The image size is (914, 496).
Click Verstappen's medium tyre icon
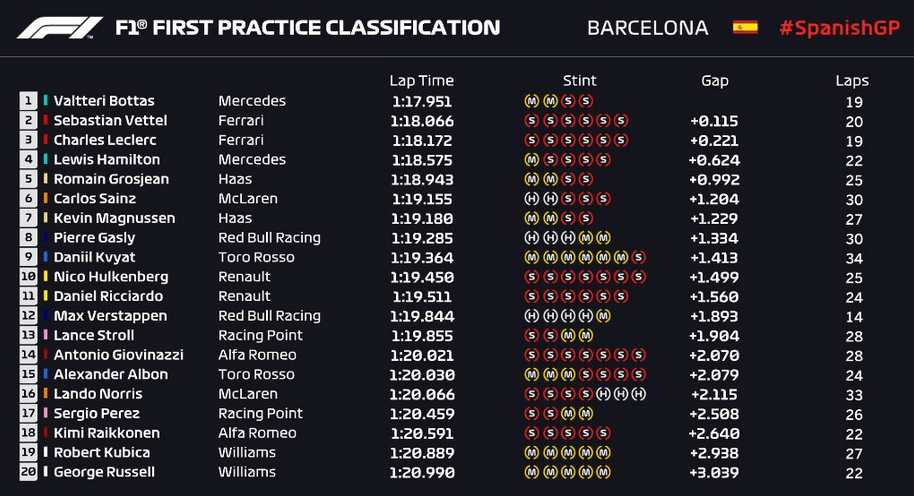pyautogui.click(x=603, y=316)
